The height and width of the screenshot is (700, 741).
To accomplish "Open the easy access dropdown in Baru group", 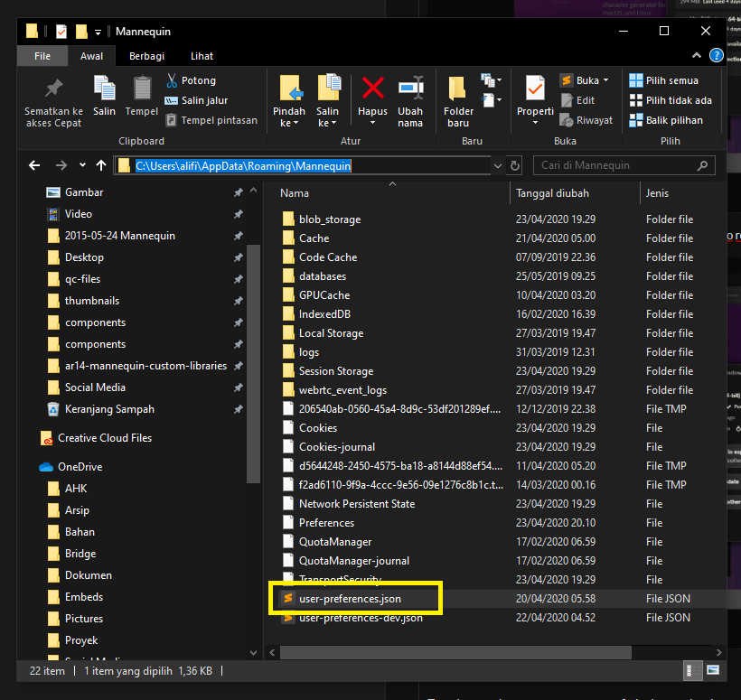I will tap(492, 100).
